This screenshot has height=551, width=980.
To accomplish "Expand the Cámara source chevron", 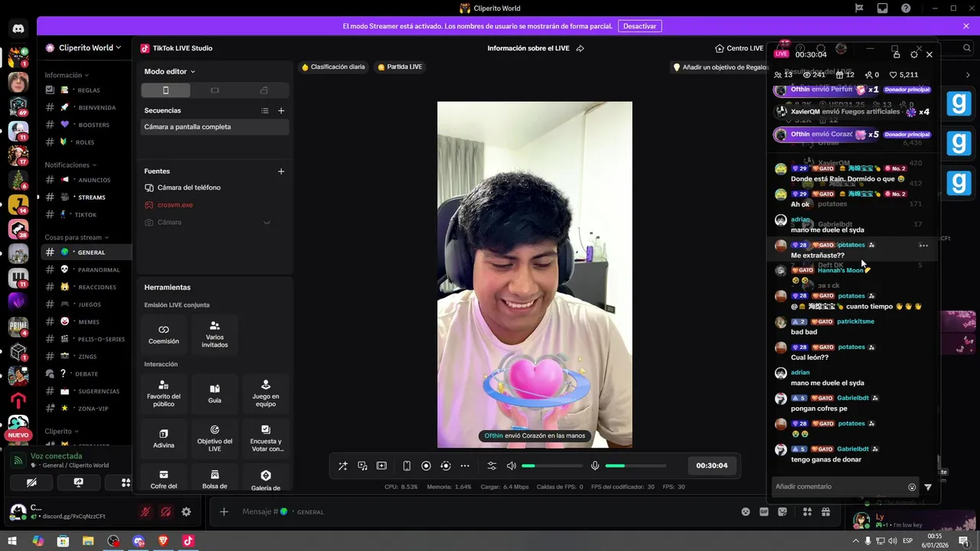I will 267,223.
